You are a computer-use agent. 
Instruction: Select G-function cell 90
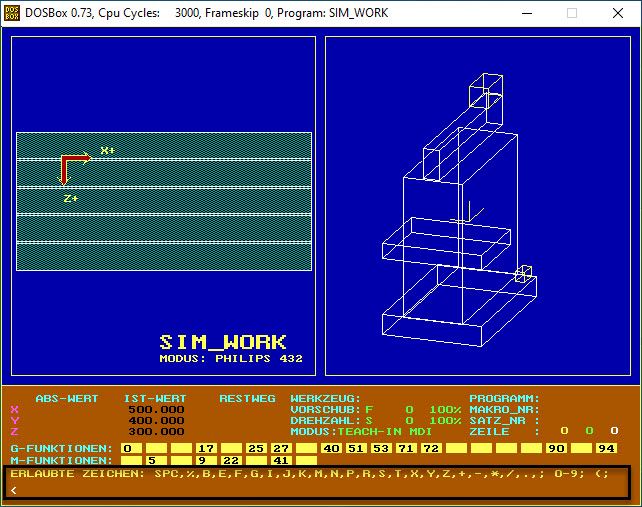556,448
